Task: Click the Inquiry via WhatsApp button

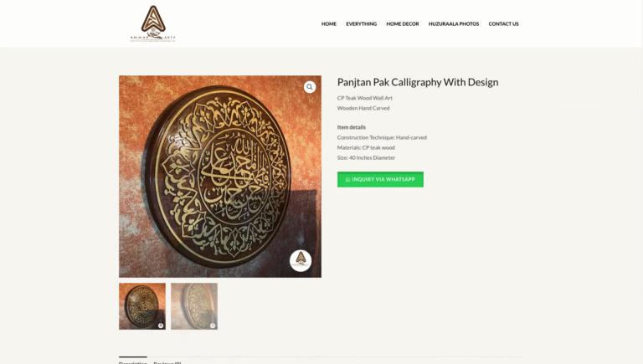Action: tap(380, 180)
